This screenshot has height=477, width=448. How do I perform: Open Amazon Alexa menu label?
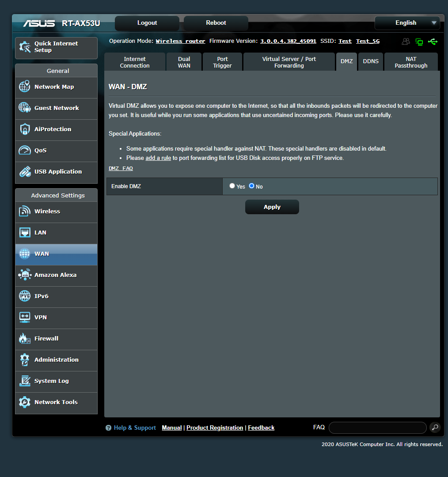pos(56,275)
